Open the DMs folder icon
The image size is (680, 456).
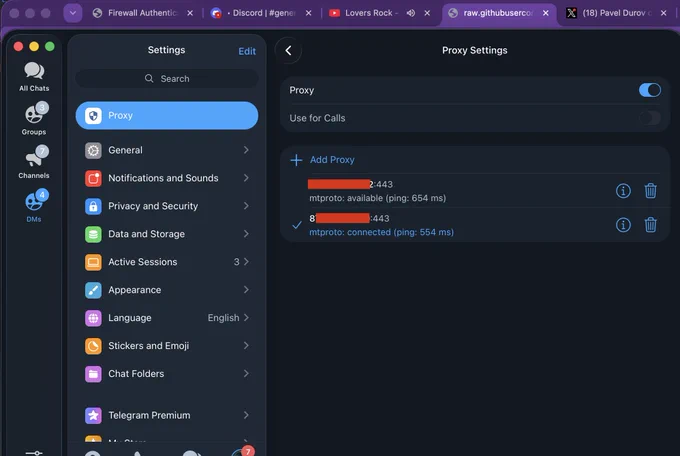(36, 200)
